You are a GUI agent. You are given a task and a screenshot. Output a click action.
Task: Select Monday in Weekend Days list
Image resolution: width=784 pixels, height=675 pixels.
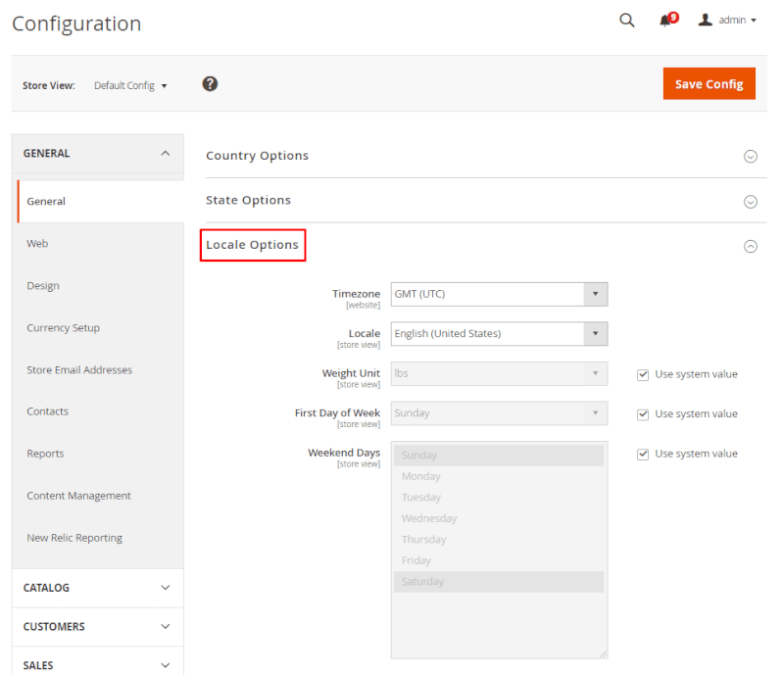421,476
